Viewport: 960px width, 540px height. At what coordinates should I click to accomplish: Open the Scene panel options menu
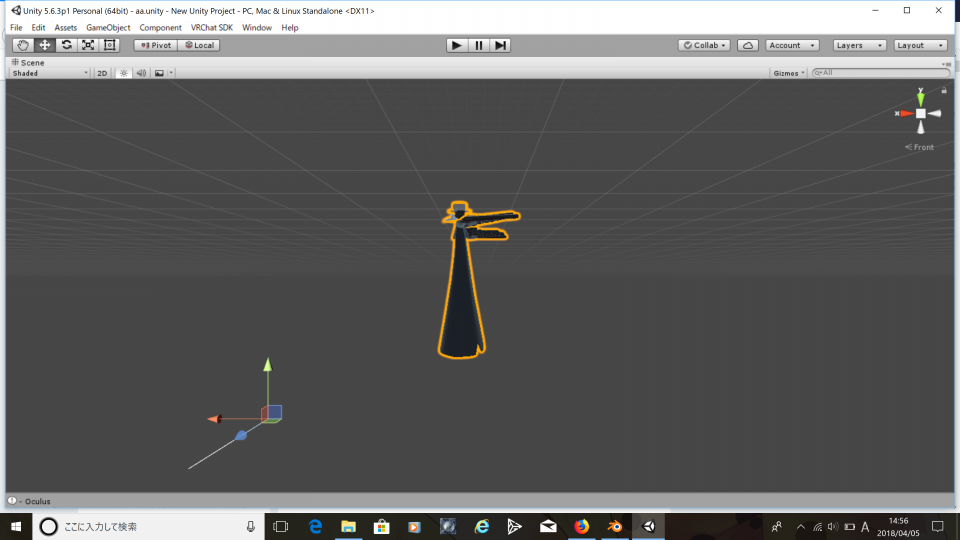click(947, 63)
